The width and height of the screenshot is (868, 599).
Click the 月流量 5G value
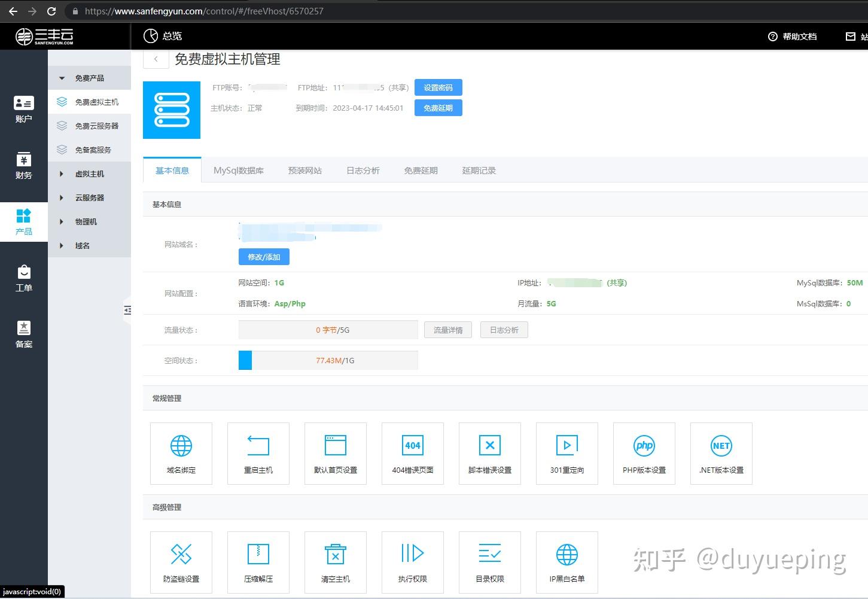pyautogui.click(x=552, y=304)
